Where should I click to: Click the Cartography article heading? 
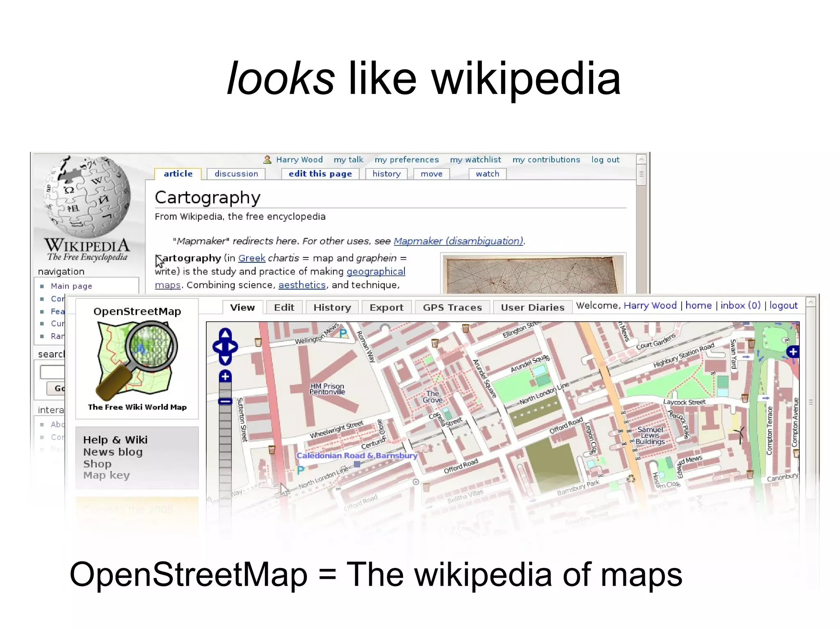pyautogui.click(x=208, y=197)
